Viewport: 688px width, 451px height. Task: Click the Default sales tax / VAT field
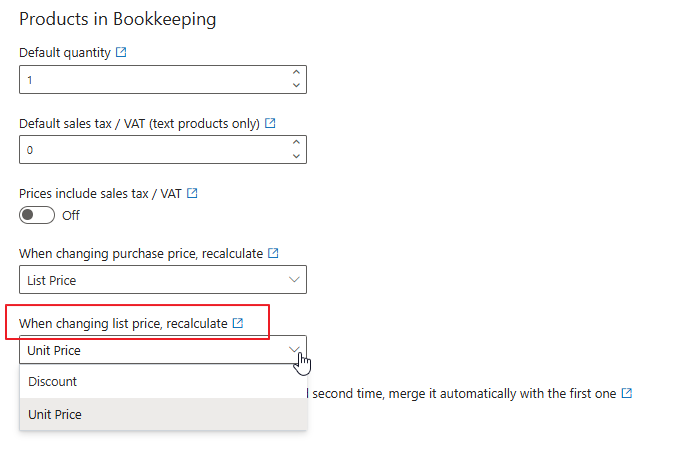(x=150, y=149)
